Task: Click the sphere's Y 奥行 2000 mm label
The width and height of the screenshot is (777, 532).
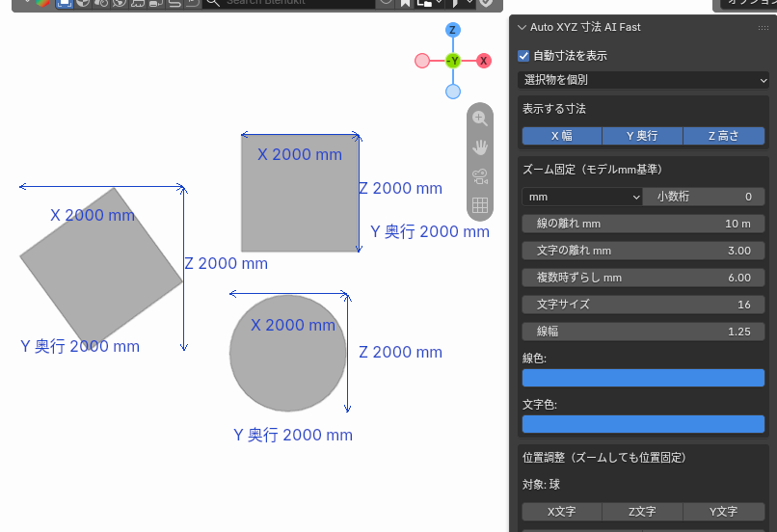Action: click(293, 435)
